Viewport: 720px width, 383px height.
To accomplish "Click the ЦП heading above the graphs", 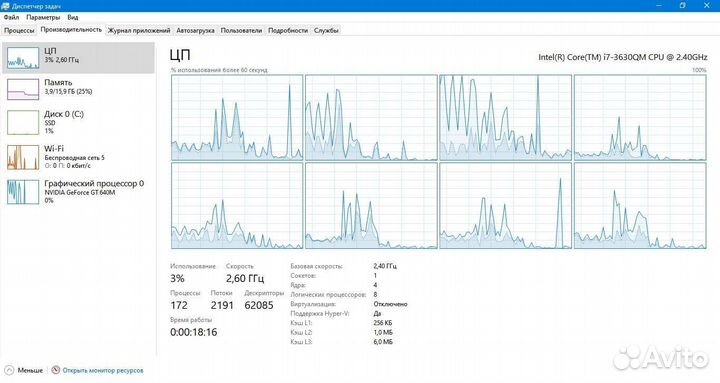I will (x=180, y=55).
